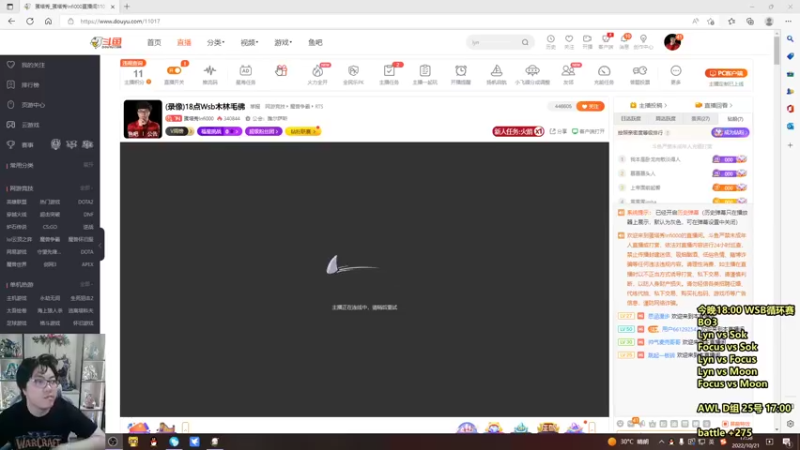The image size is (800, 450).
Task: Open the 创作中心 lightbulb icon
Action: tap(643, 39)
